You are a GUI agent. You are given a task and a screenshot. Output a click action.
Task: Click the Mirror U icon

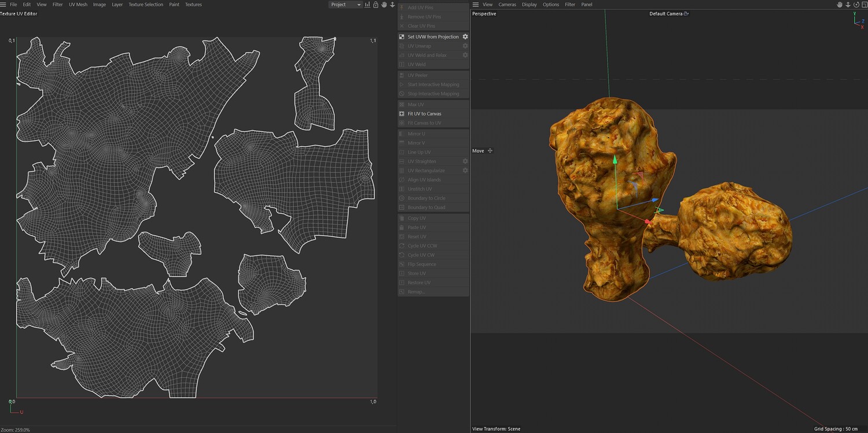[402, 134]
